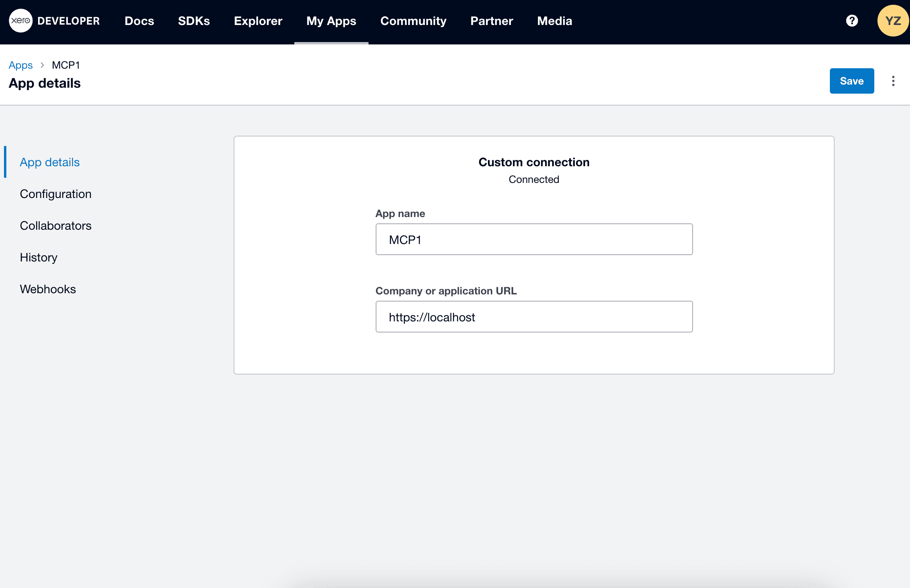Open the Media navigation item

pyautogui.click(x=554, y=21)
